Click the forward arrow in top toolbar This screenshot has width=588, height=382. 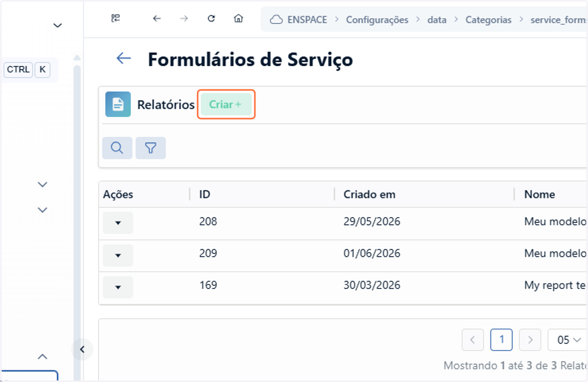(x=184, y=19)
